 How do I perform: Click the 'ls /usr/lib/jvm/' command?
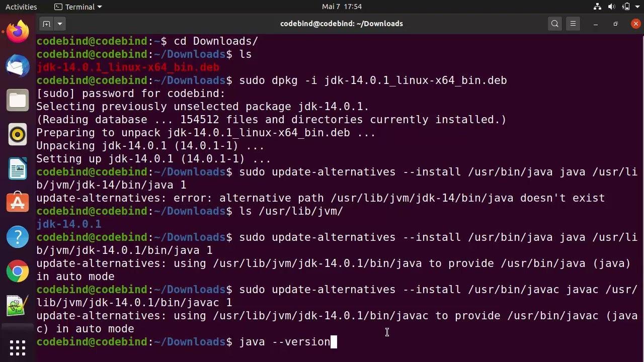coord(291,211)
